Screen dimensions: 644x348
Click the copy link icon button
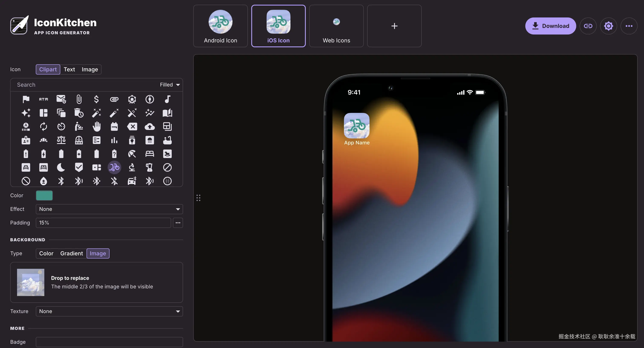point(588,26)
